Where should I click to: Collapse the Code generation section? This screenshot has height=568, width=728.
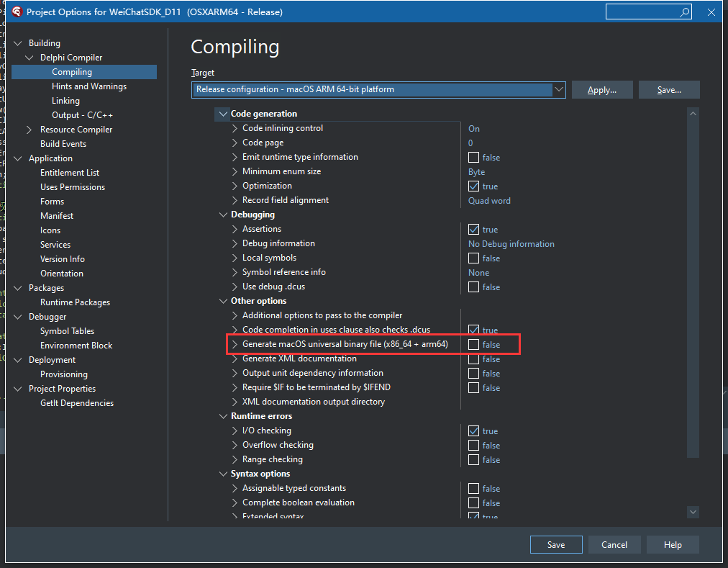(x=223, y=114)
